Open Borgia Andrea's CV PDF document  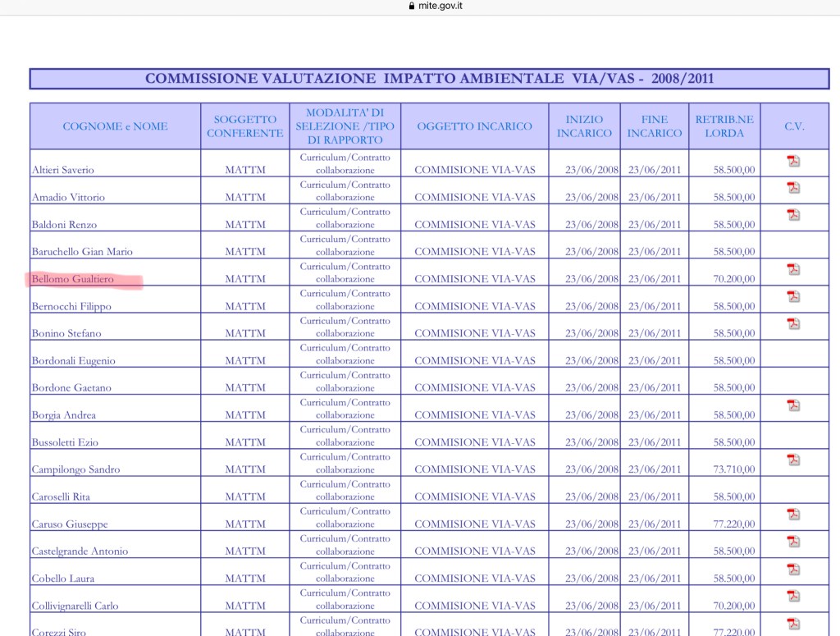point(793,405)
